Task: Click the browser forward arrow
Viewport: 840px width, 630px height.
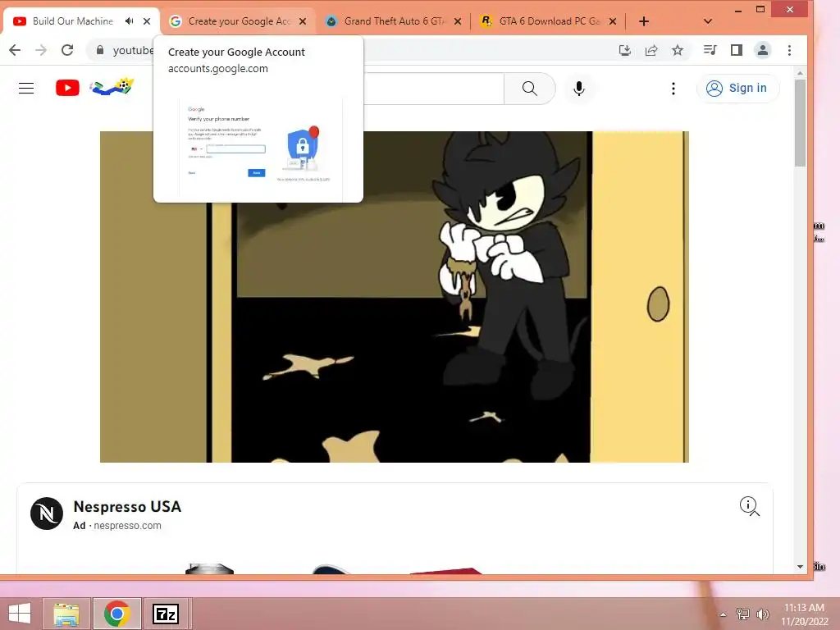Action: pos(41,50)
